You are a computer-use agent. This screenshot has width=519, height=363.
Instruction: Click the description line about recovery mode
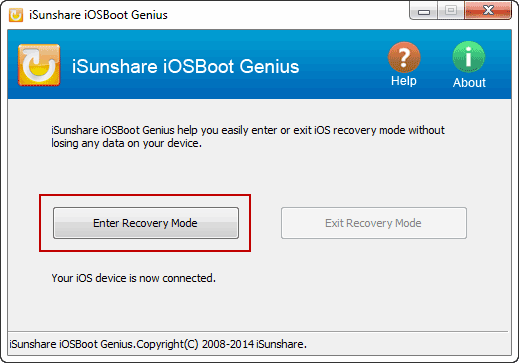click(x=248, y=130)
